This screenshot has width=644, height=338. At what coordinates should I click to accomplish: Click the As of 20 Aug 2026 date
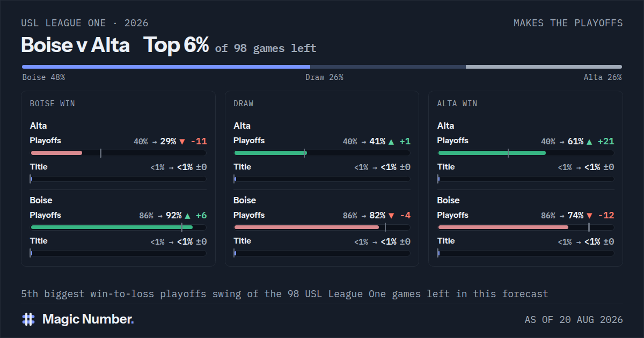(574, 320)
